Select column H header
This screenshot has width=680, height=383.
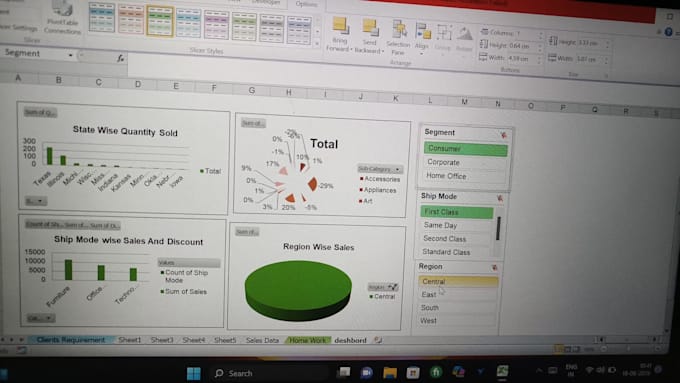point(288,92)
